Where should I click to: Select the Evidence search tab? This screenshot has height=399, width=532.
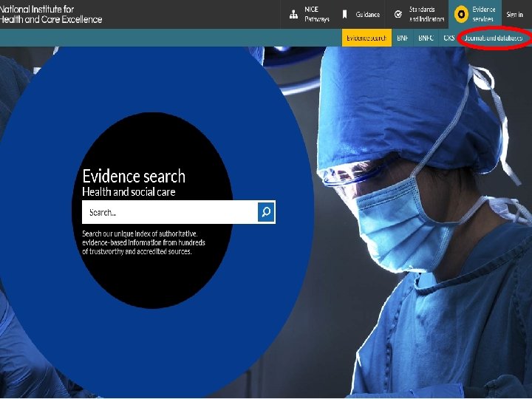coord(366,38)
